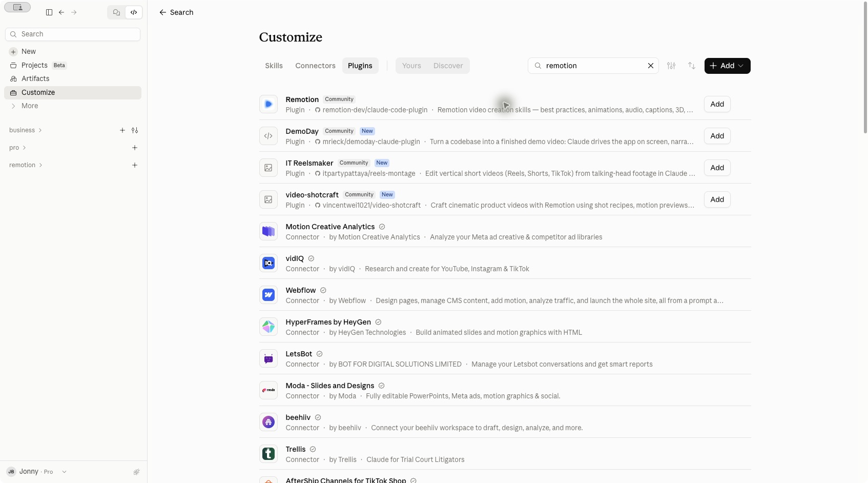Add new item to remotion group
868x483 pixels.
(x=135, y=165)
